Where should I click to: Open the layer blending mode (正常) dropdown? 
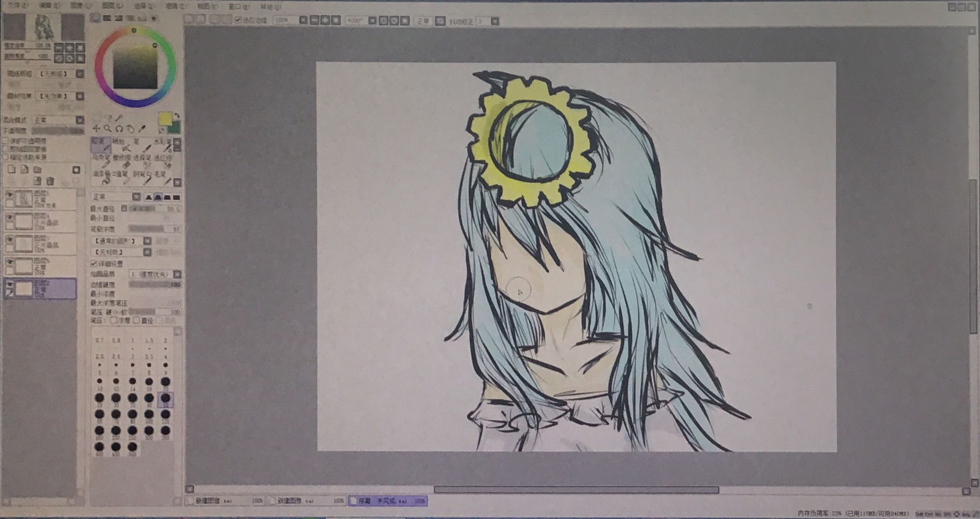(x=79, y=120)
